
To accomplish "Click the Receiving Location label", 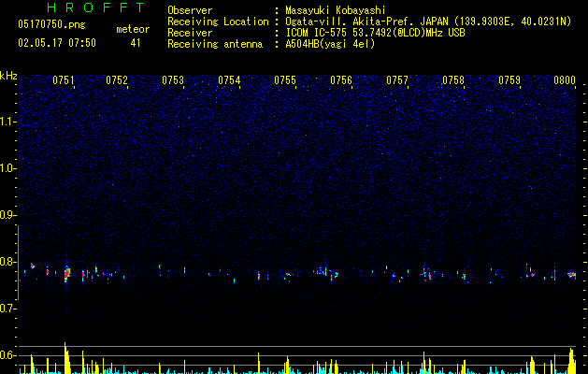I will pos(218,22).
